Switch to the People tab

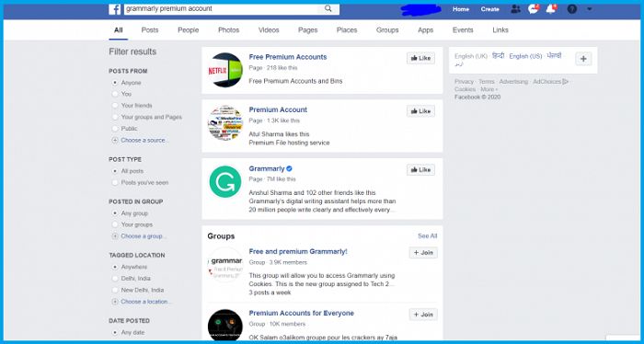point(188,30)
